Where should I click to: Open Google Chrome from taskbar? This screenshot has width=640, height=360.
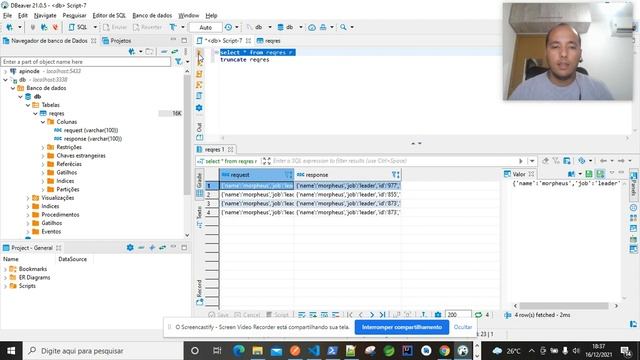[x=444, y=351]
